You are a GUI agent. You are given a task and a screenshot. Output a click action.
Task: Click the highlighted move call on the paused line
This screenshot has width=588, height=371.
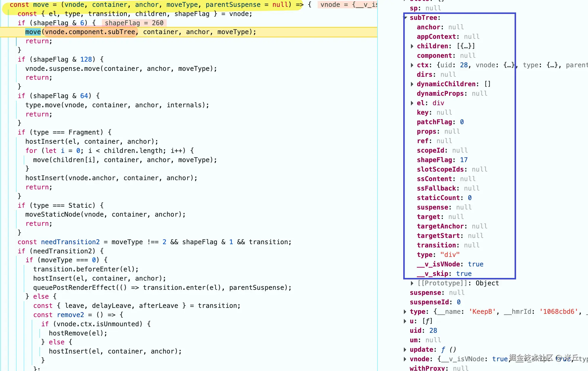click(x=33, y=32)
